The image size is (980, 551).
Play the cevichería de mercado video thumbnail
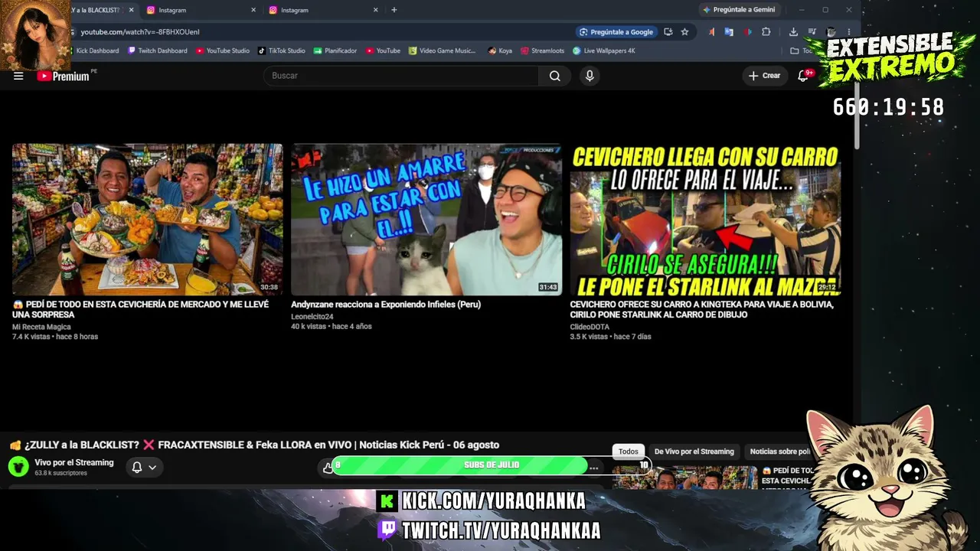pos(147,220)
